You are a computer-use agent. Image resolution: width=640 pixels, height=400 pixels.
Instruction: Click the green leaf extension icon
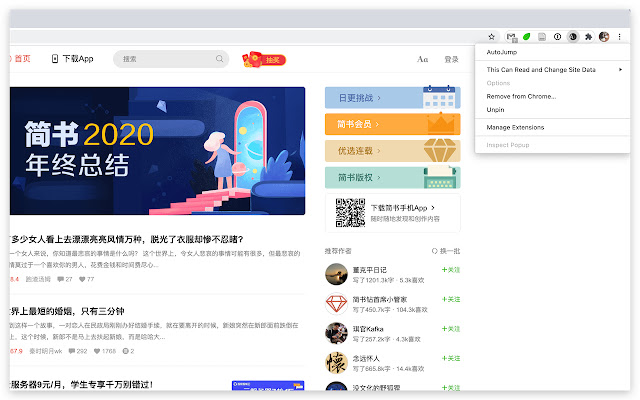tap(527, 37)
